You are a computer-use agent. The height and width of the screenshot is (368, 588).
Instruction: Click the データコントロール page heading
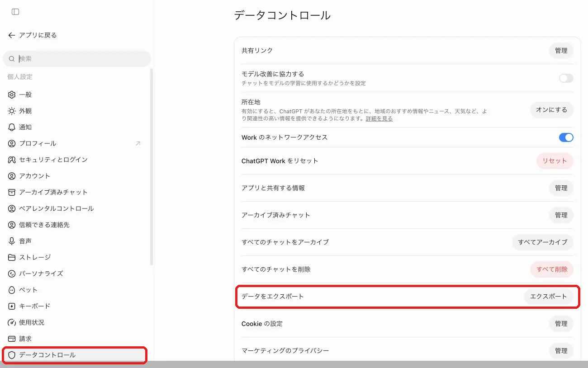[282, 15]
